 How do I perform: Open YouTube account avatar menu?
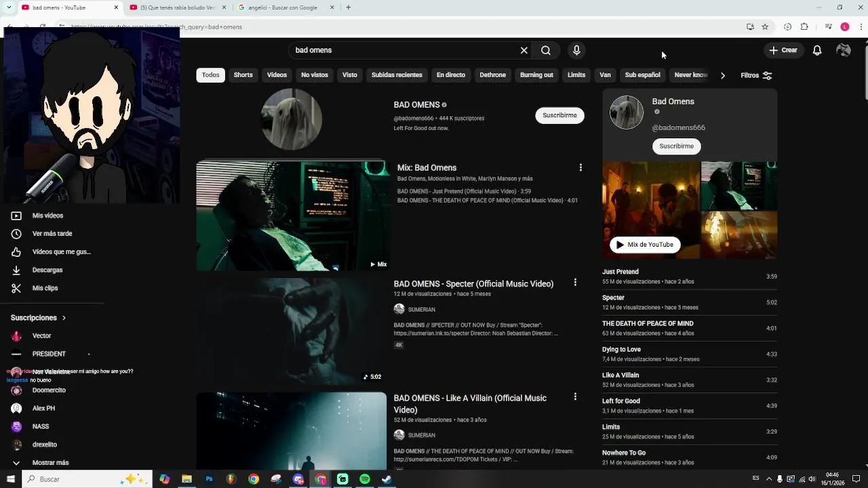coord(844,50)
